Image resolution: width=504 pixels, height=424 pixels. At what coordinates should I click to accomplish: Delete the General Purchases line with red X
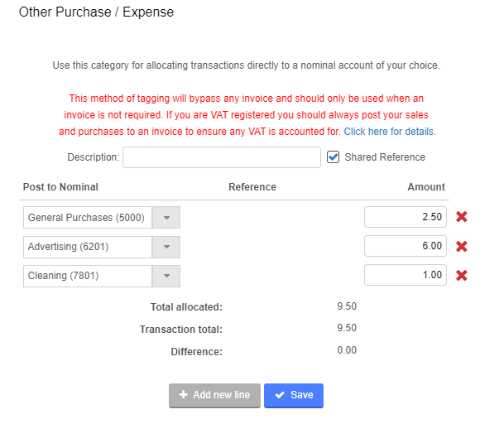point(462,217)
